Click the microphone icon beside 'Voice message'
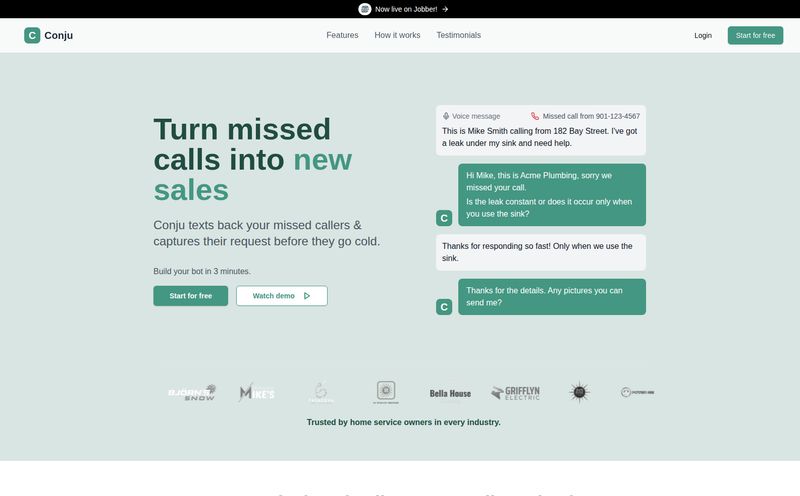 [446, 116]
